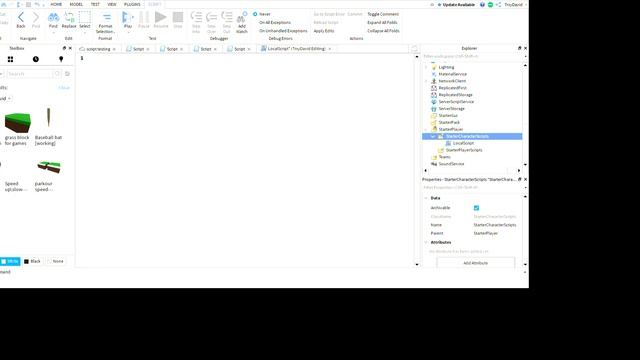The image size is (640, 360).
Task: Switch to the scripttesting document tab
Action: click(98, 49)
